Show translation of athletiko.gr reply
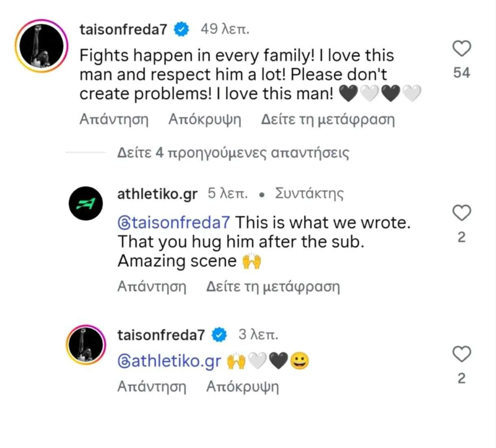The width and height of the screenshot is (496, 448). (273, 287)
